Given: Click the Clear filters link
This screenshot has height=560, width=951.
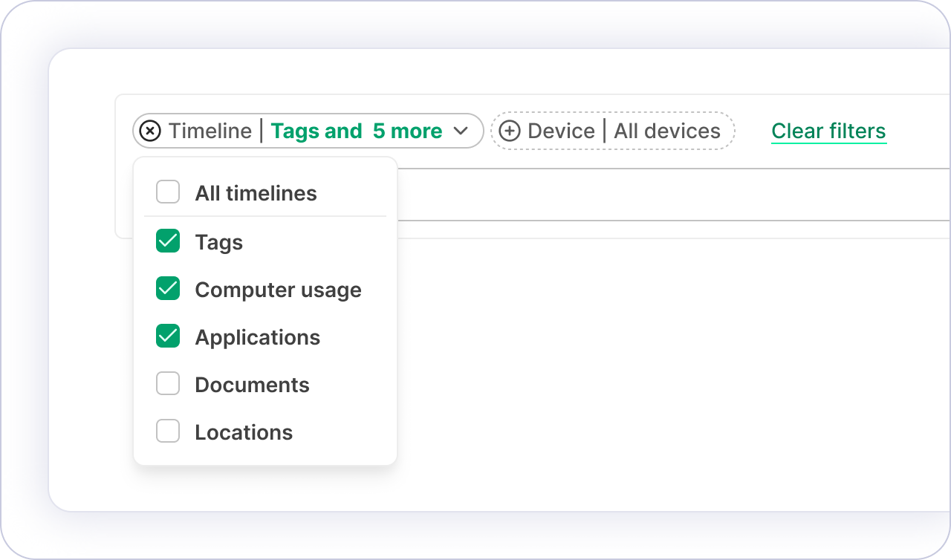Looking at the screenshot, I should (828, 131).
